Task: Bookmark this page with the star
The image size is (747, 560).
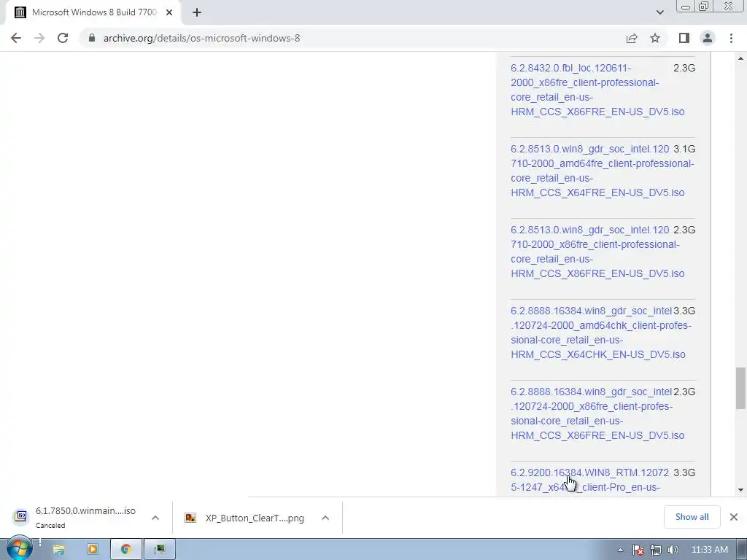Action: coord(655,38)
